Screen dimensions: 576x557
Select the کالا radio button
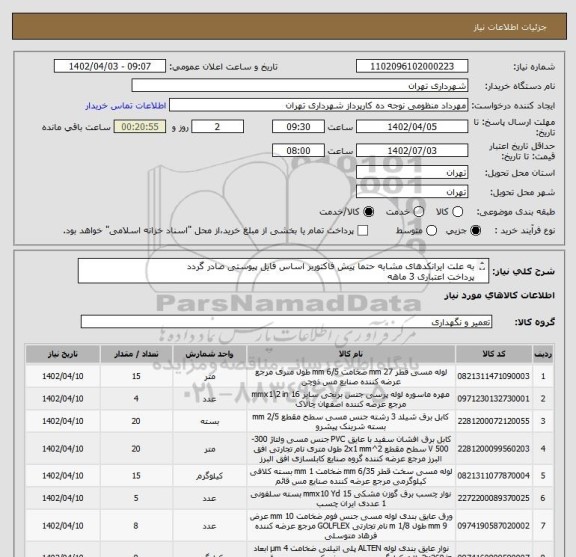click(x=457, y=212)
